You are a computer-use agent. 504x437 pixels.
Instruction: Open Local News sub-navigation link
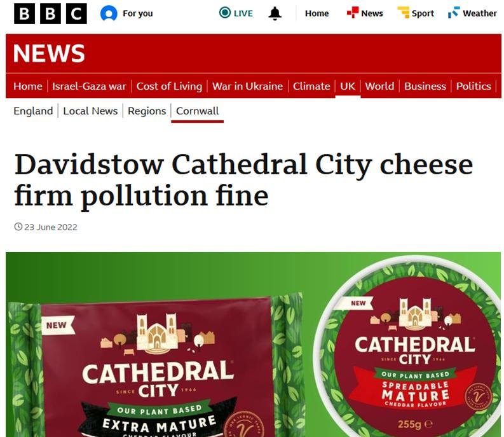click(90, 111)
